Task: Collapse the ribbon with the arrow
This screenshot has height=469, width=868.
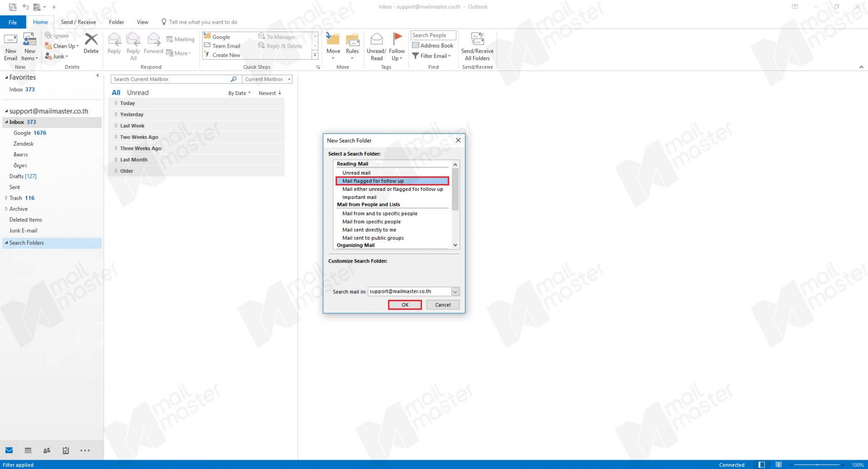Action: 861,67
